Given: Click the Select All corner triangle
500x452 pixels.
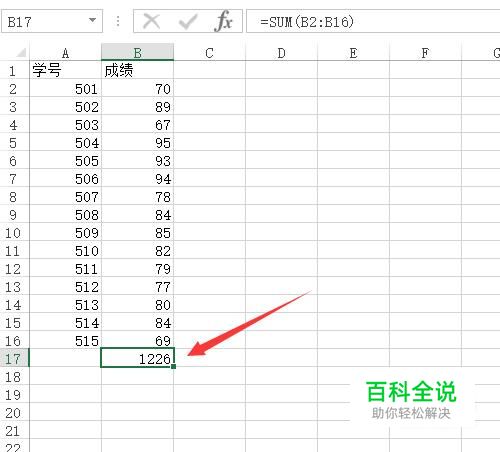Looking at the screenshot, I should pos(21,53).
